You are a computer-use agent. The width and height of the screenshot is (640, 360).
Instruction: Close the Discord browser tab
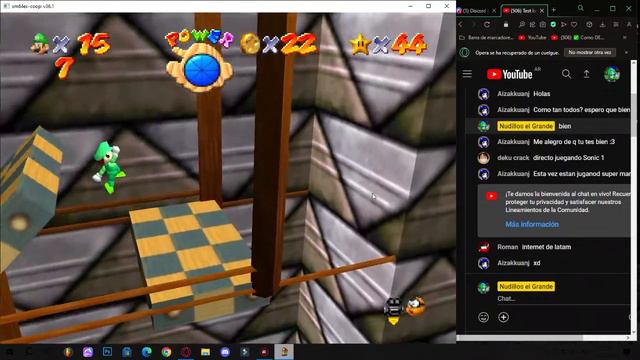click(494, 11)
